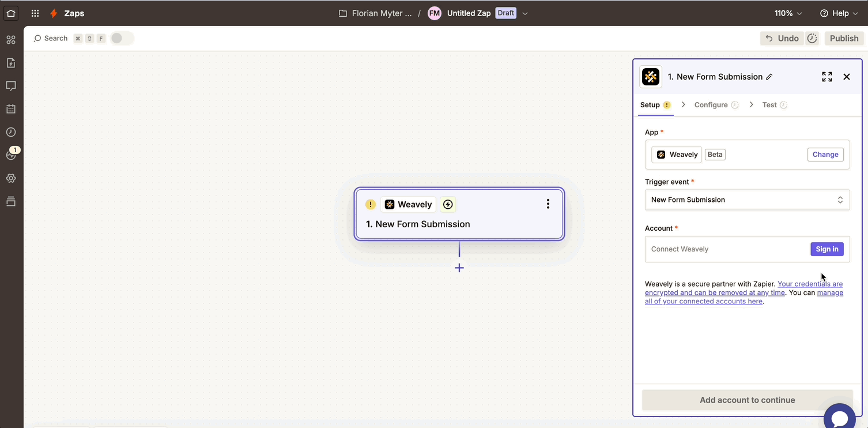Click the Publish button
This screenshot has height=428, width=868.
click(x=844, y=38)
